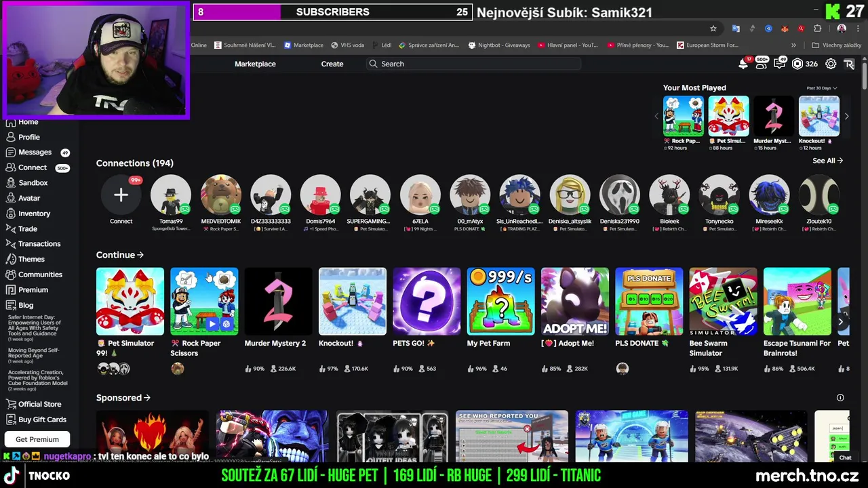Open Premium in the sidebar
Screen dimensions: 868x488
coord(33,290)
